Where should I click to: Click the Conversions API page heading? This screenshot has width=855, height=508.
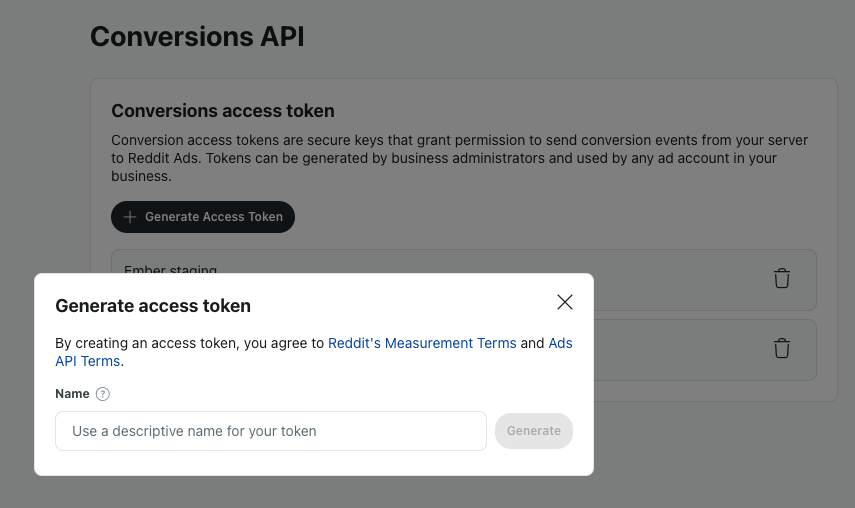(x=197, y=37)
